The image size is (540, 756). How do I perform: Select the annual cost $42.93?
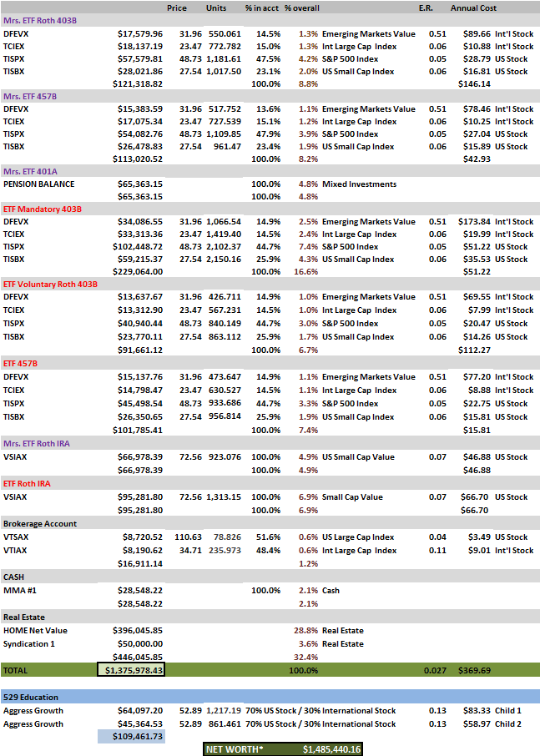477,159
